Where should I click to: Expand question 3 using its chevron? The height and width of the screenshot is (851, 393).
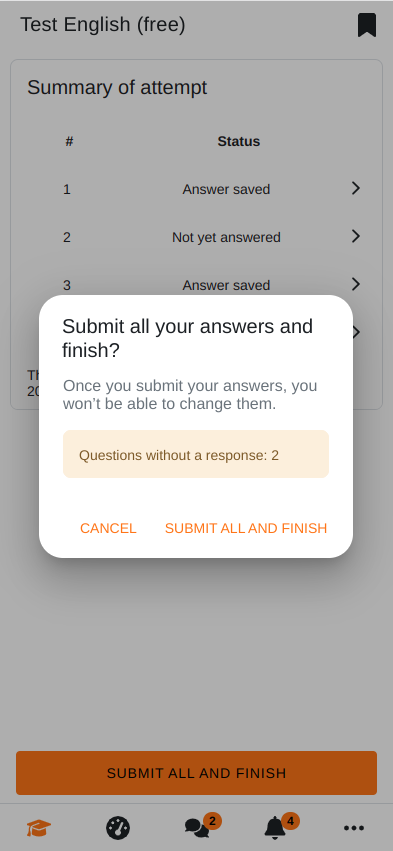356,284
